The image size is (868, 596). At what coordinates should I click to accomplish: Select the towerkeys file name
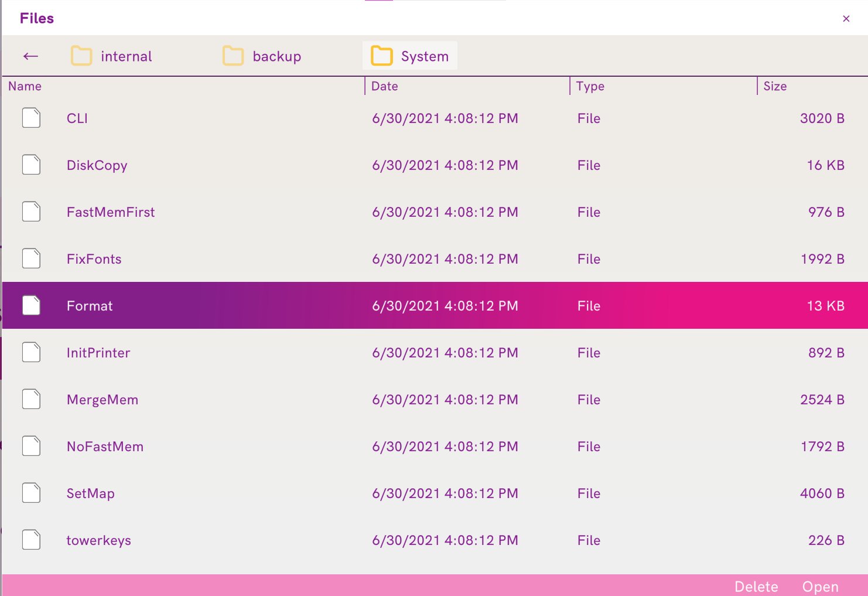pyautogui.click(x=99, y=540)
